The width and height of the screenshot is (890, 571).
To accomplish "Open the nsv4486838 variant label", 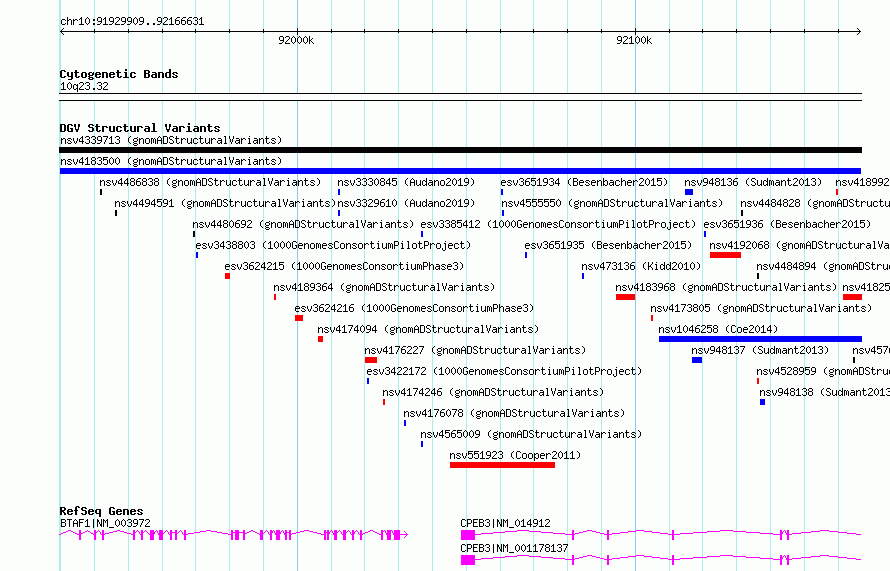I will coord(210,182).
